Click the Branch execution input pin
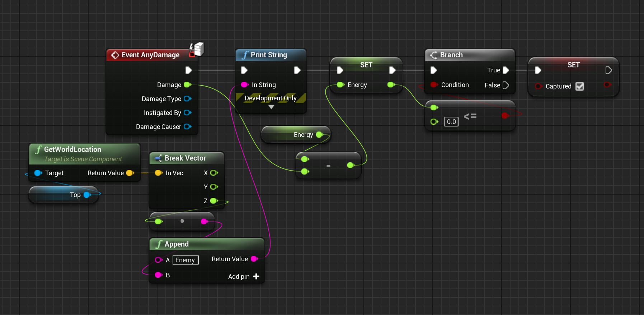 point(433,70)
